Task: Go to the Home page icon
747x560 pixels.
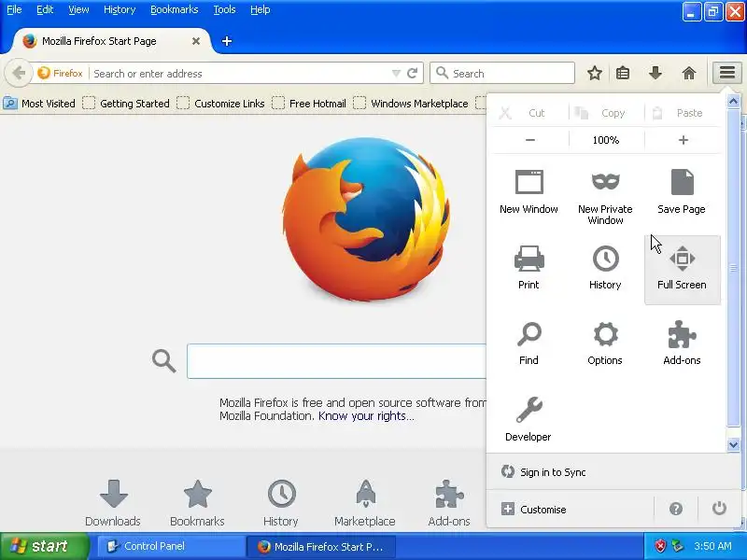Action: [x=689, y=74]
